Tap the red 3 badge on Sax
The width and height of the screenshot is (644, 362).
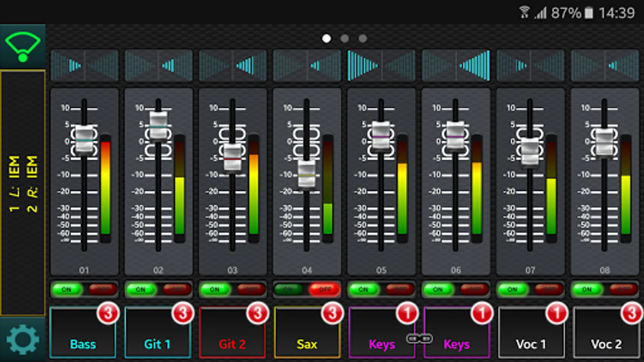332,313
